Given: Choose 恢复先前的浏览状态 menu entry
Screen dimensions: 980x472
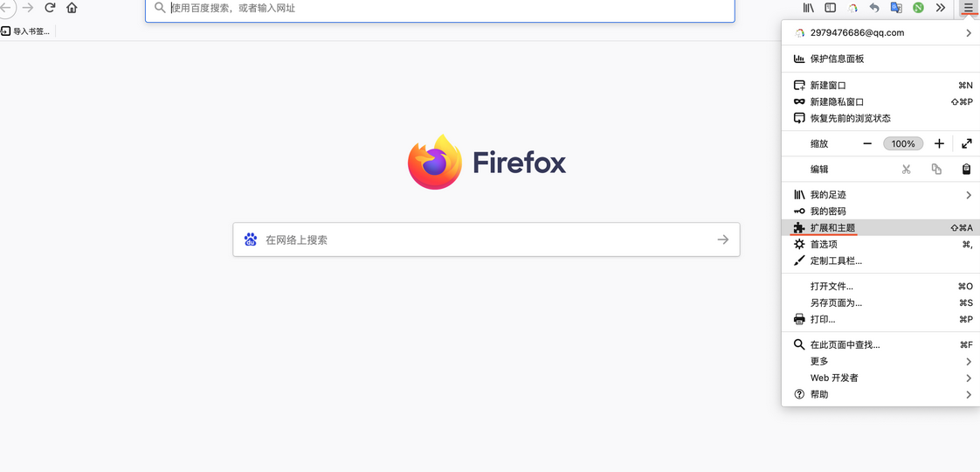Looking at the screenshot, I should [x=880, y=118].
